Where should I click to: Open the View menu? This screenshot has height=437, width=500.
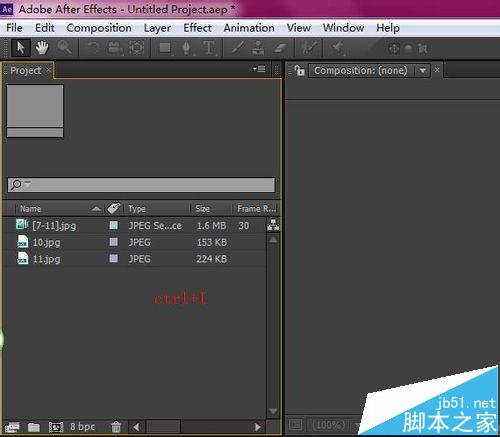click(299, 28)
